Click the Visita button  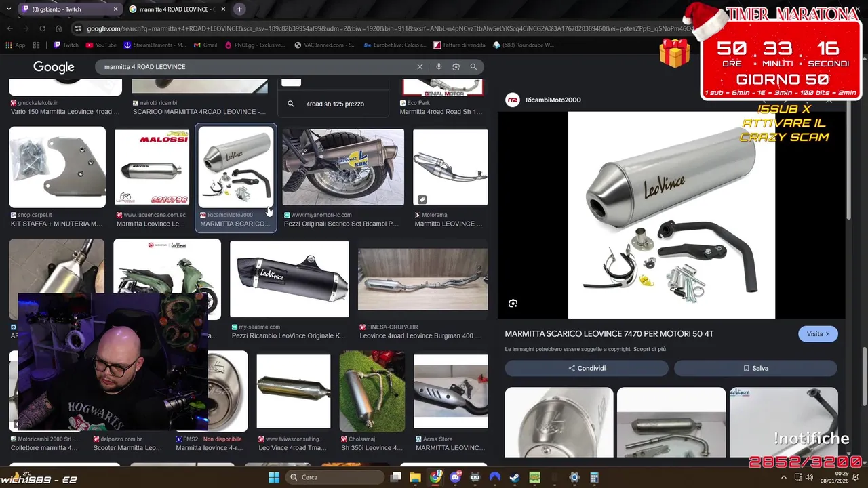(818, 334)
